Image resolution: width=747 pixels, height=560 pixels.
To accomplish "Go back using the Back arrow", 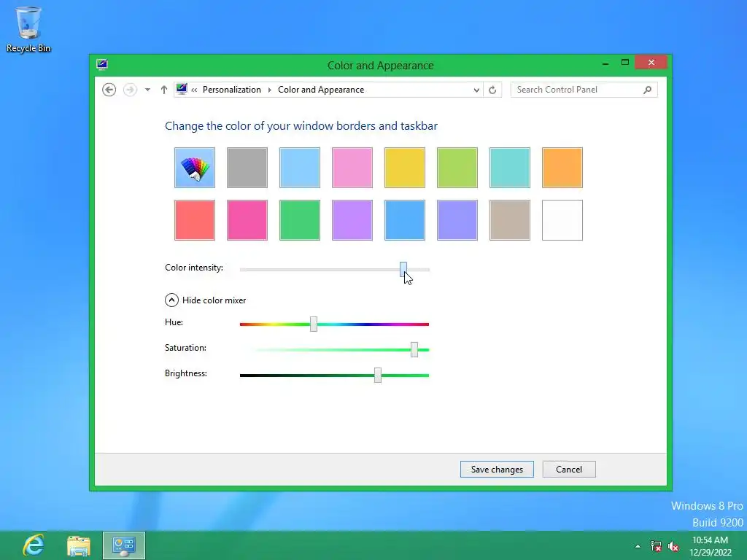I will (109, 90).
